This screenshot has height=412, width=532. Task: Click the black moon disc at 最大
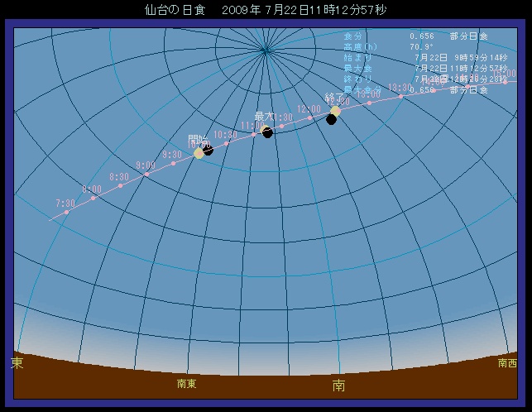(268, 132)
